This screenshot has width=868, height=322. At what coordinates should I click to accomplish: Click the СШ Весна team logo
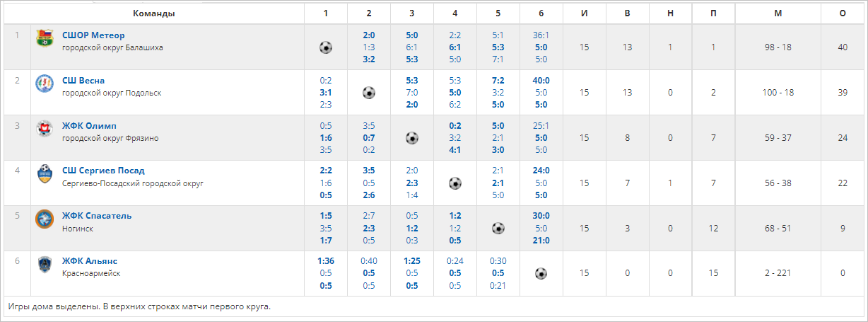click(x=45, y=84)
